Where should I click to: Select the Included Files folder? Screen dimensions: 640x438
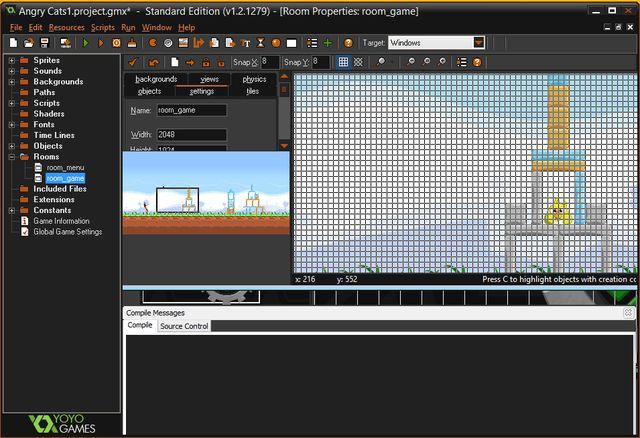[60, 189]
